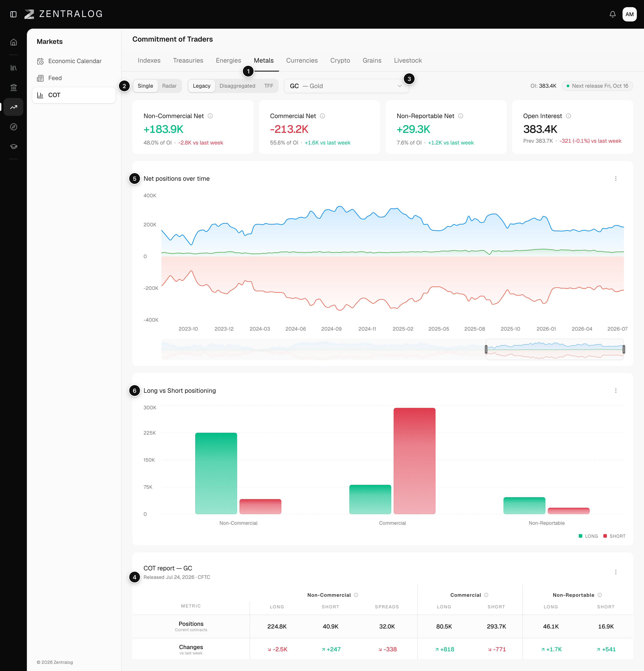This screenshot has width=644, height=671.
Task: Open the graduation cap learn icon
Action: [13, 147]
